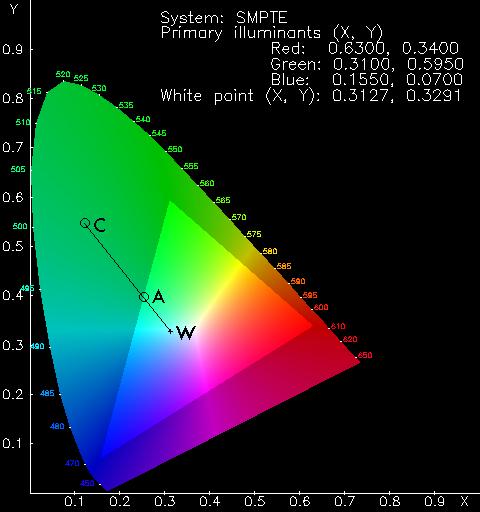Select the Green Y value "0.5950"
The image size is (480, 512).
tap(435, 64)
